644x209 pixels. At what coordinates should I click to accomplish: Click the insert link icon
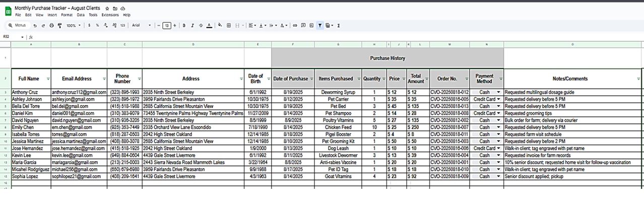click(x=295, y=25)
